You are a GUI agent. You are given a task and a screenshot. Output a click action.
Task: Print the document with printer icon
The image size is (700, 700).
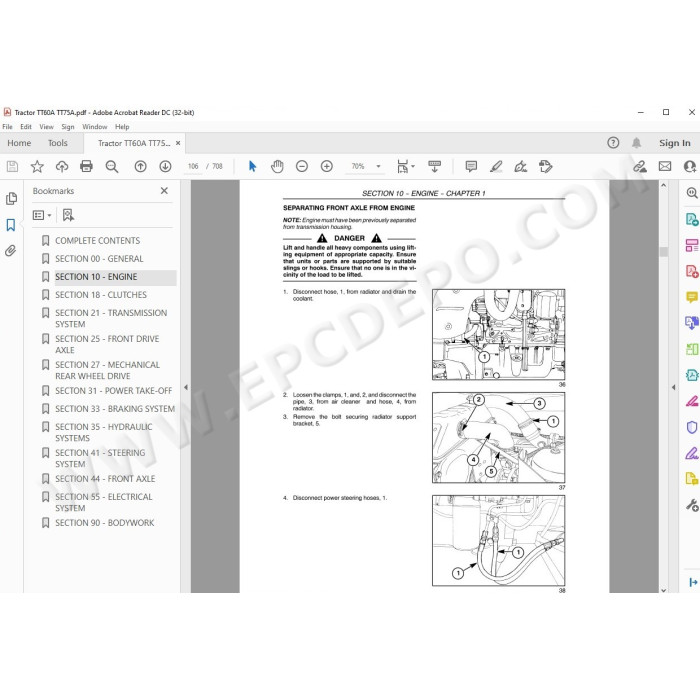click(x=86, y=167)
